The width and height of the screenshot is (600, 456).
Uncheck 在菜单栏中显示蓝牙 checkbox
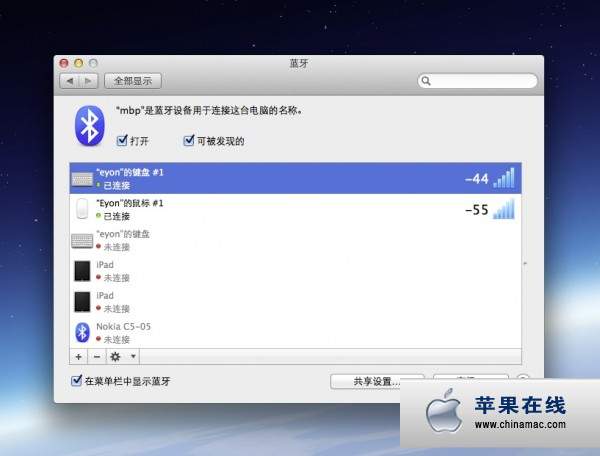(77, 381)
